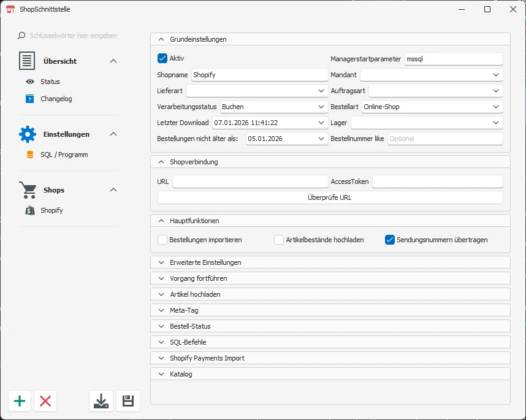The image size is (526, 420).
Task: Click the floppy disk save icon
Action: point(128,401)
